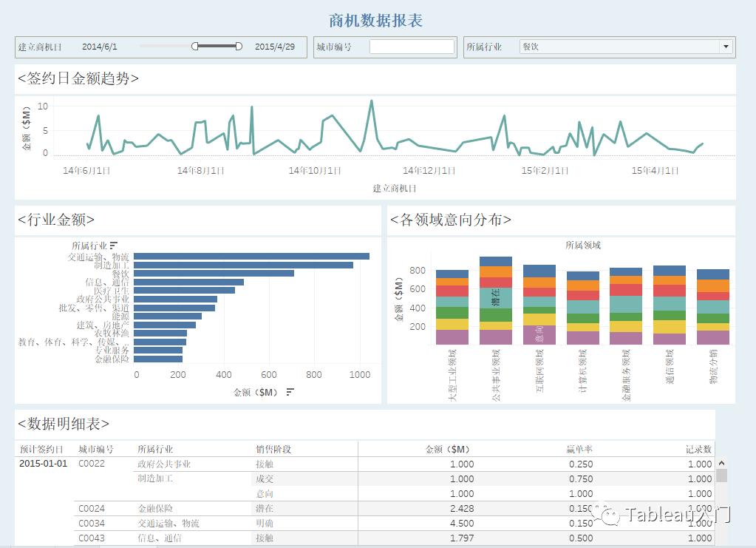This screenshot has width=756, height=548.
Task: Click the 0.750 win rate cell
Action: (581, 479)
